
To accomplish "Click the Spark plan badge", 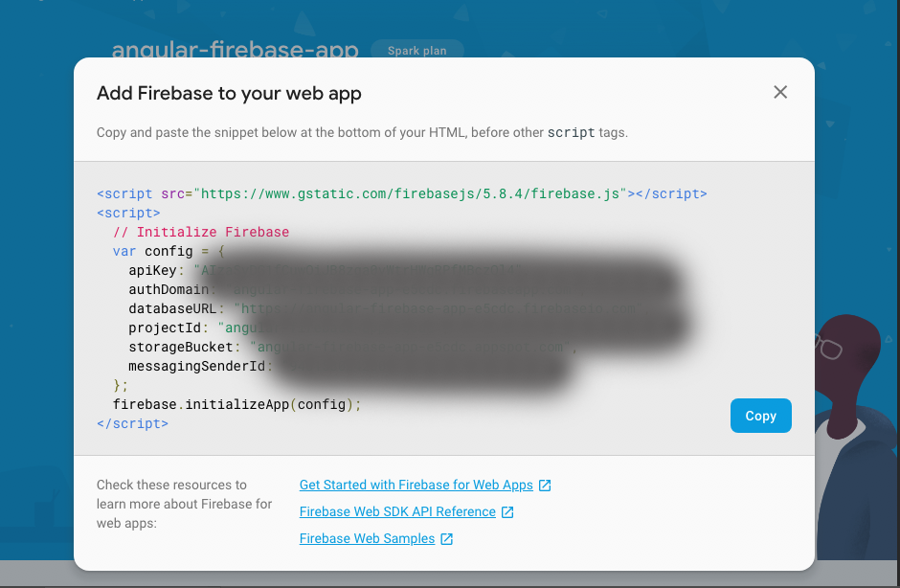I will (416, 51).
